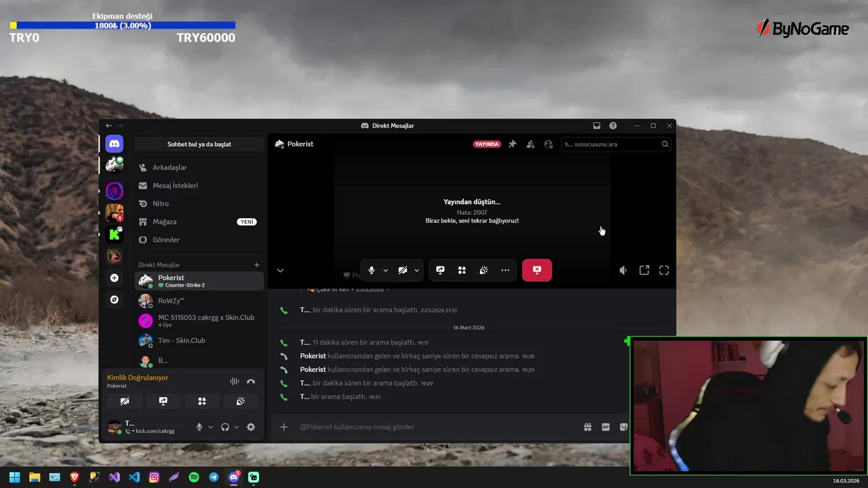Click Pokerist name in missed call 19:28
This screenshot has width=868, height=488.
point(313,356)
